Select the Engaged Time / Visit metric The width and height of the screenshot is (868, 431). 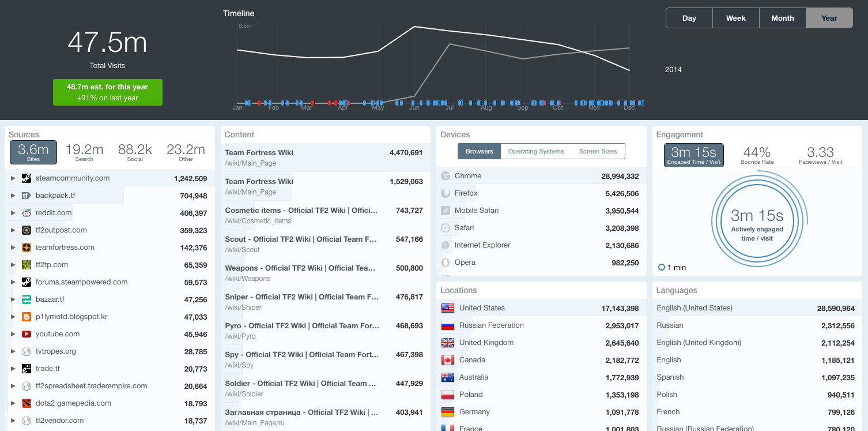pyautogui.click(x=694, y=155)
